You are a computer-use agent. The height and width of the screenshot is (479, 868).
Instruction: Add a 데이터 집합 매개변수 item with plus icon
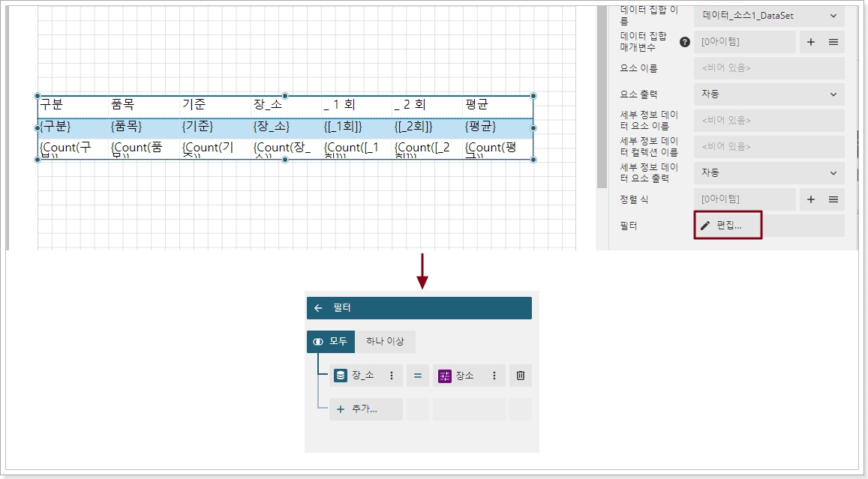point(810,42)
